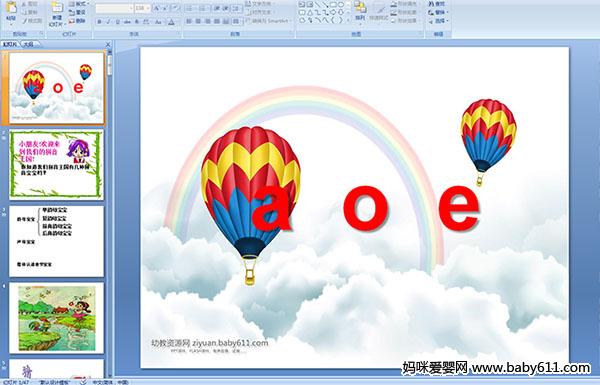This screenshot has width=600, height=385.
Task: Click the Clear Formatting icon
Action: point(175,8)
